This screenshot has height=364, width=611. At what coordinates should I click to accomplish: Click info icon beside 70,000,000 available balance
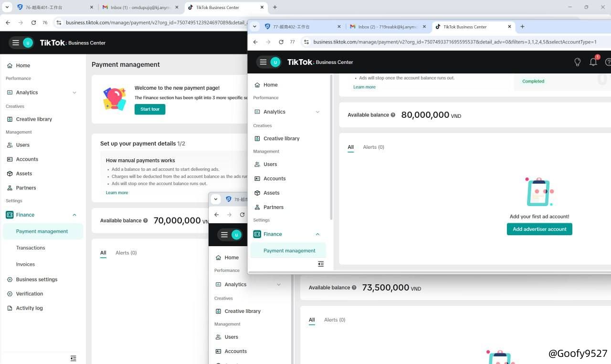tap(146, 220)
